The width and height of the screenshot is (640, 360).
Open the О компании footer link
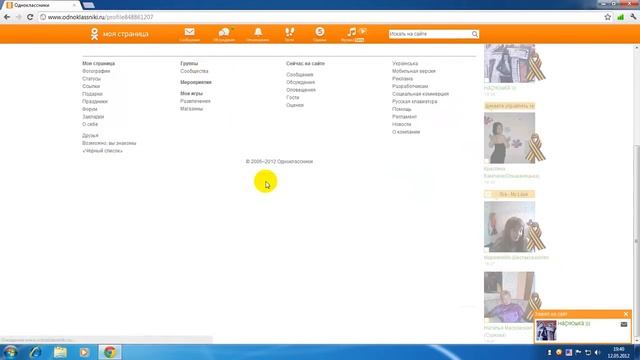[406, 132]
